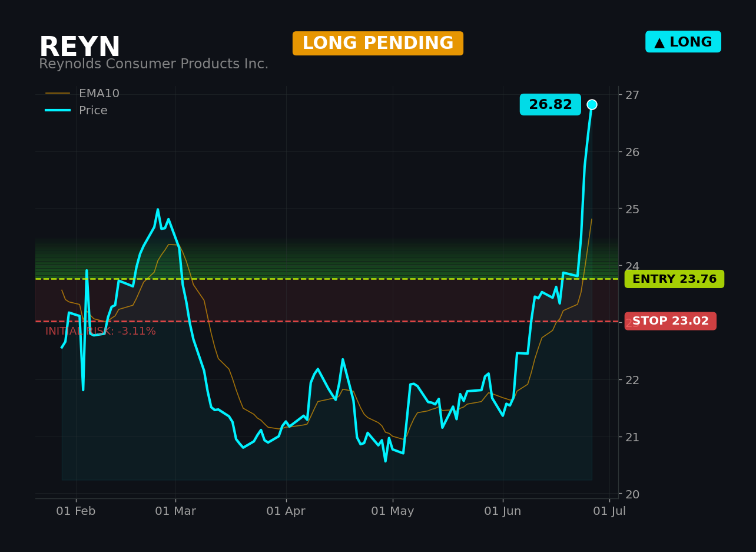Click the 01 Jun date axis label
This screenshot has height=552, width=756.
503,511
